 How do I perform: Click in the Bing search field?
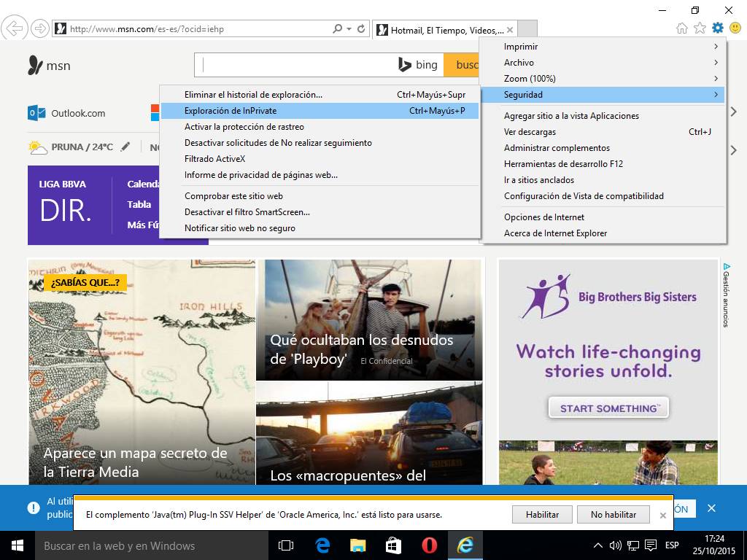295,65
